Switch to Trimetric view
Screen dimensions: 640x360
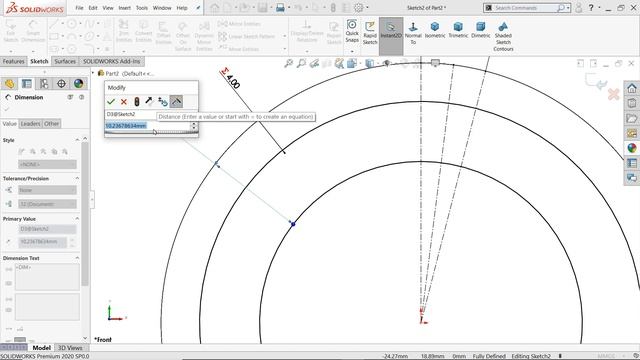[458, 30]
